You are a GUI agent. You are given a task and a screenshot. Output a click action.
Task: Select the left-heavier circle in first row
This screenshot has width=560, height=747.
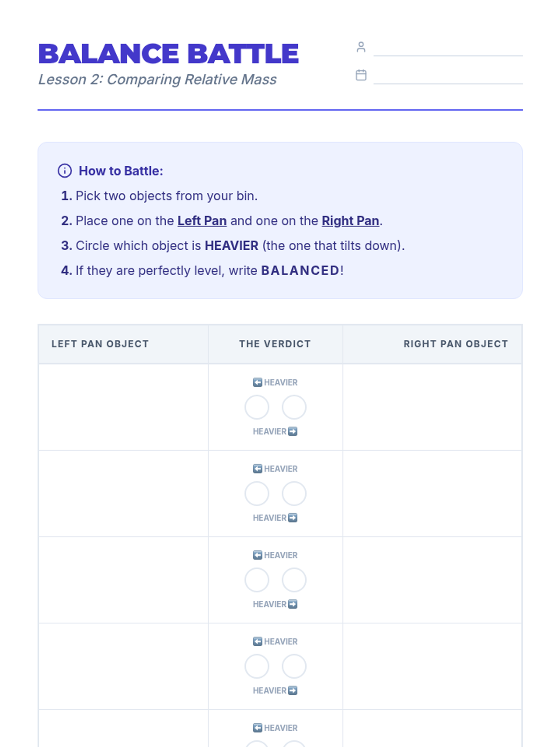[257, 407]
